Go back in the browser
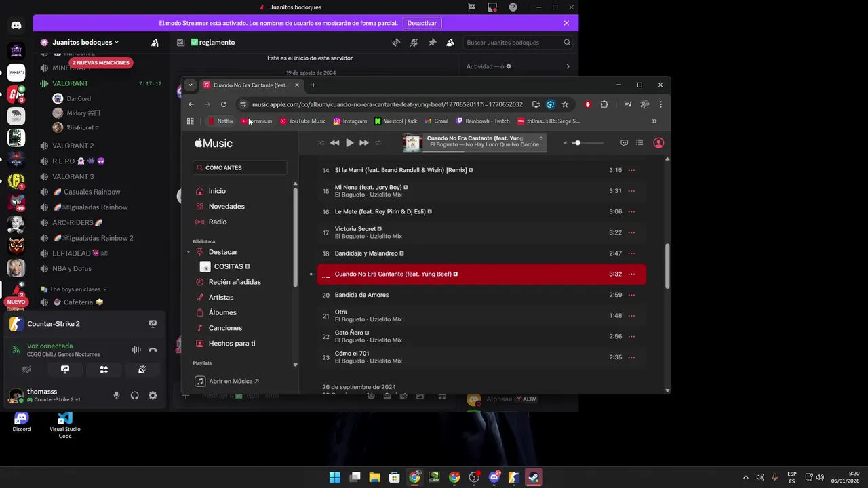 (191, 104)
